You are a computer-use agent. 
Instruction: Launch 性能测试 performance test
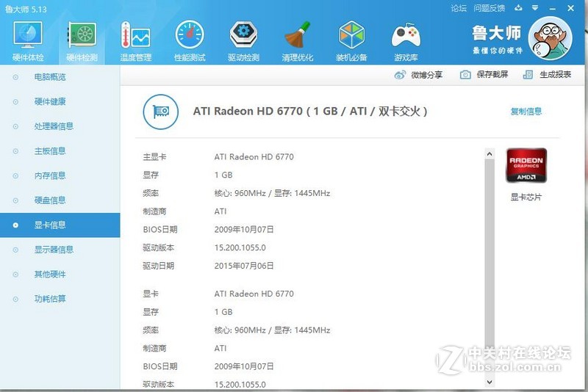click(x=190, y=41)
